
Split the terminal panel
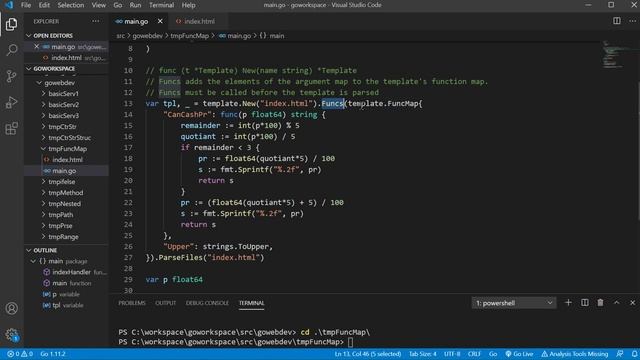coord(584,303)
